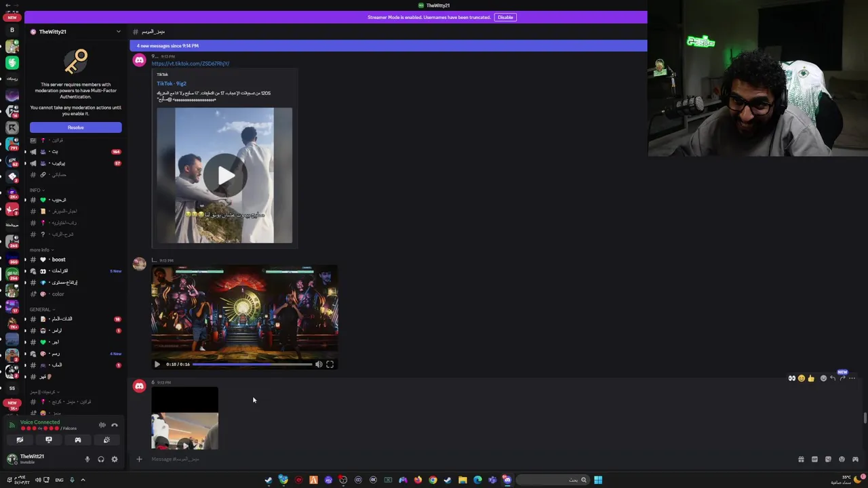Turn on camera in voice panel

20,440
